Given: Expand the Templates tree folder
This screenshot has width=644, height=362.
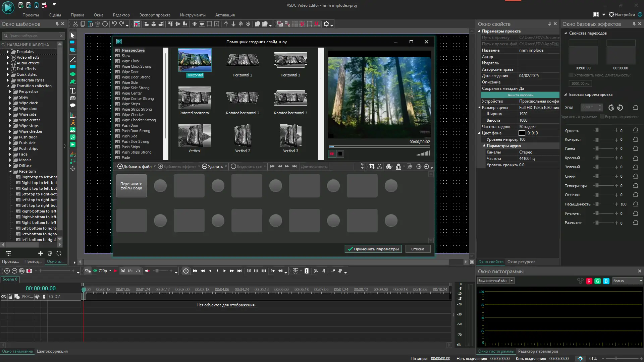Looking at the screenshot, I should [x=8, y=52].
